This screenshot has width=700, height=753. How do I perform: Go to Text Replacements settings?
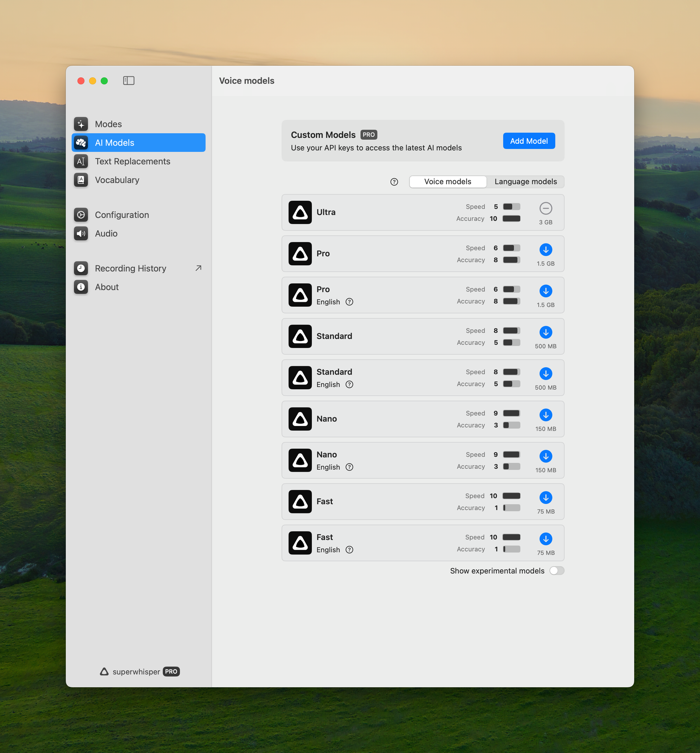click(132, 161)
